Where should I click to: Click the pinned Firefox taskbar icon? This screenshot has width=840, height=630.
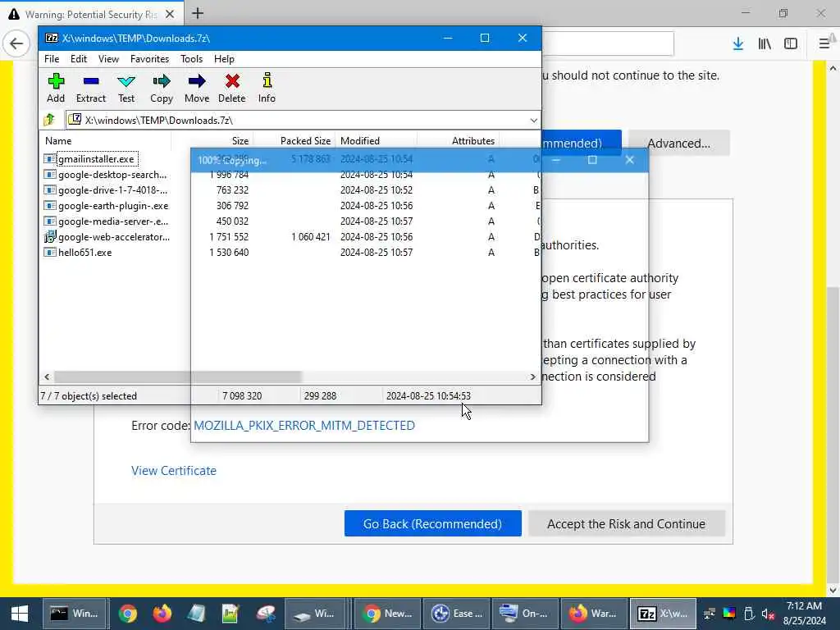point(162,614)
